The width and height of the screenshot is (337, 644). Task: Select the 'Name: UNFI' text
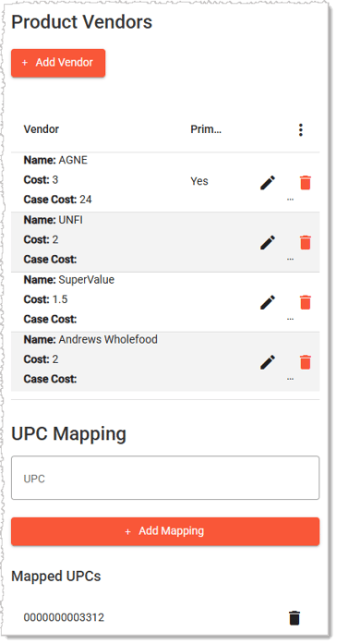(x=53, y=220)
